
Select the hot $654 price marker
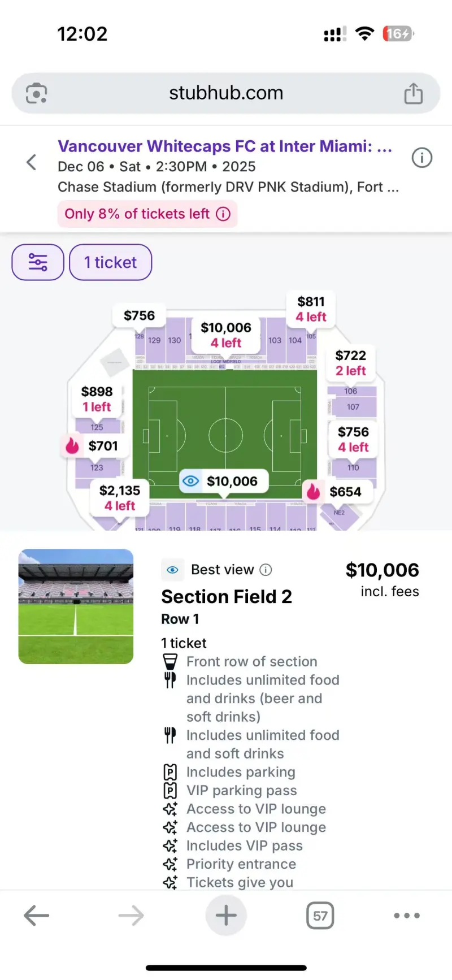338,492
